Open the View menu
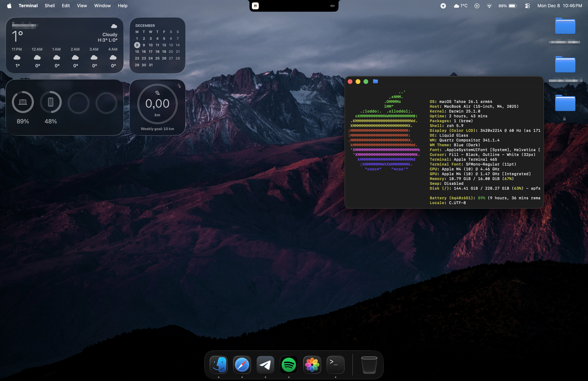Image resolution: width=588 pixels, height=381 pixels. 82,6
